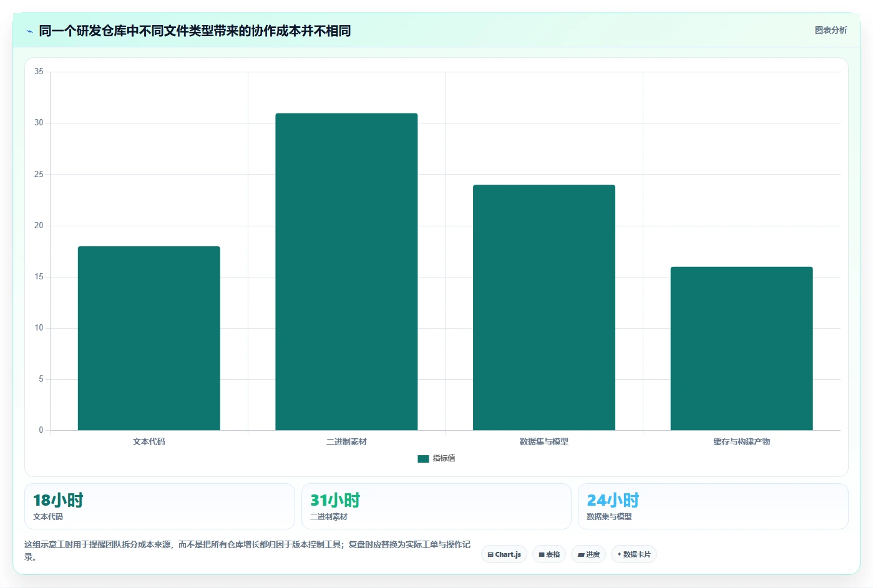The height and width of the screenshot is (588, 873).
Task: Click the 数据集与模型 bar in chart
Action: point(544,307)
